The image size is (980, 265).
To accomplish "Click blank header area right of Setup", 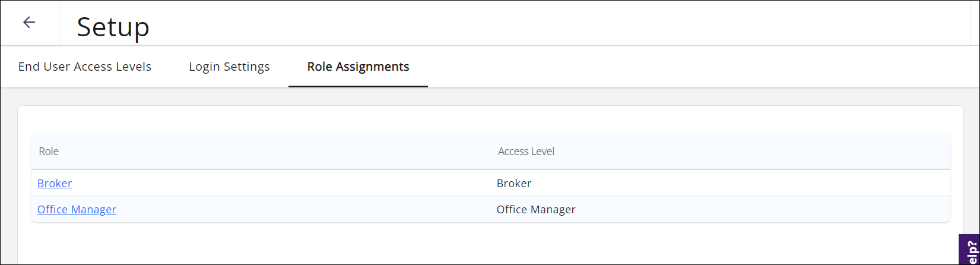I will pyautogui.click(x=534, y=24).
